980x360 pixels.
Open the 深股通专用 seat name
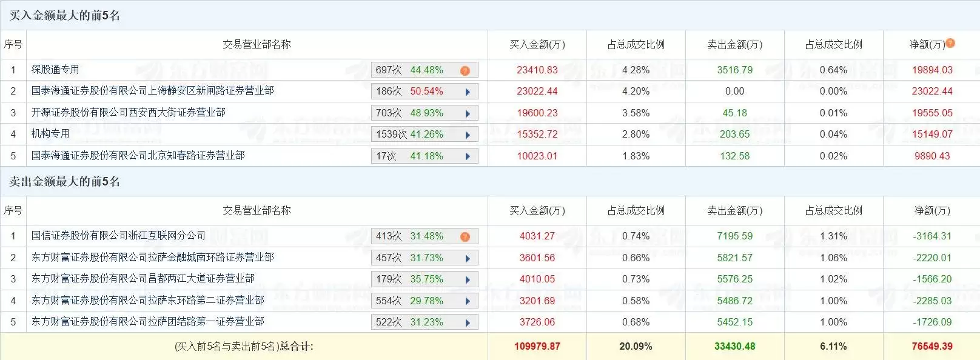point(55,70)
